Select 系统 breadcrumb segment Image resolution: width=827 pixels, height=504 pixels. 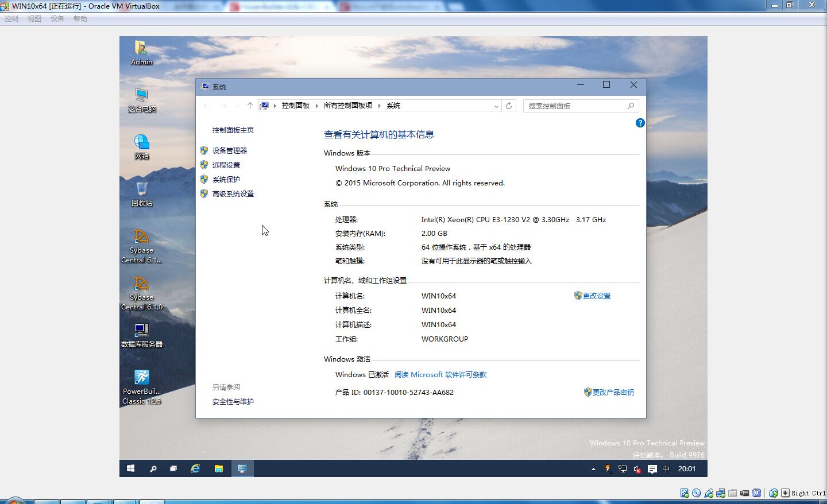393,106
